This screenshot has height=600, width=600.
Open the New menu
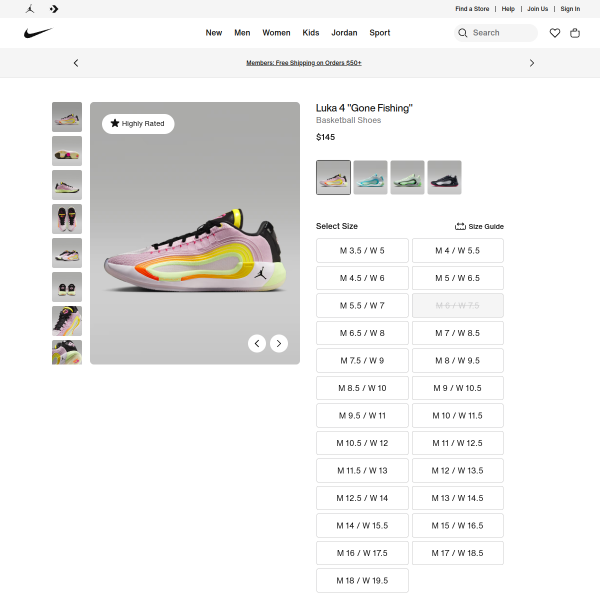[x=214, y=33]
